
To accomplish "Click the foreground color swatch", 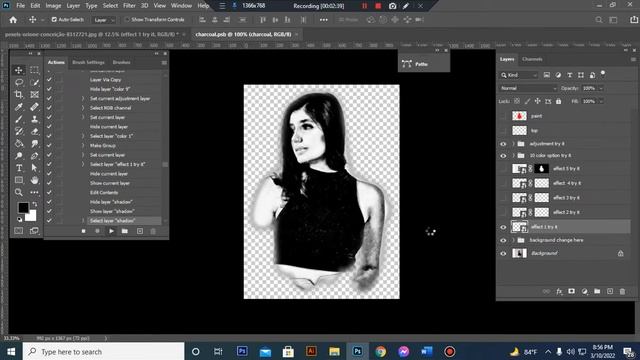I will [23, 207].
